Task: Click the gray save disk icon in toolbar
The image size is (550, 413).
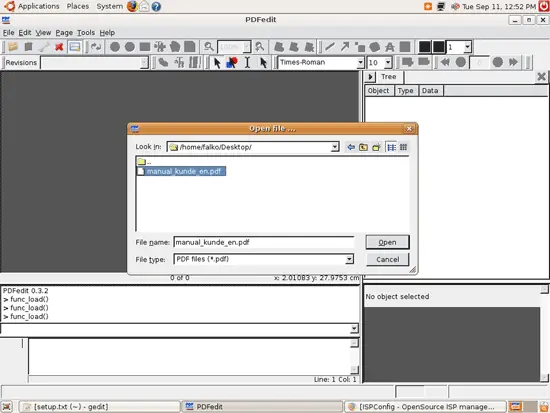Action: 28,46
